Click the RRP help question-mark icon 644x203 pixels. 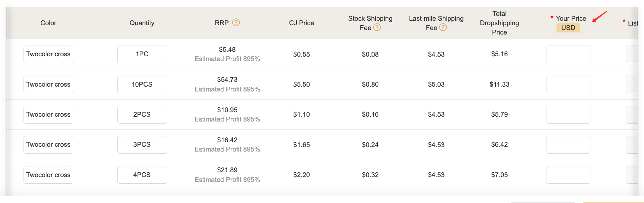(236, 22)
